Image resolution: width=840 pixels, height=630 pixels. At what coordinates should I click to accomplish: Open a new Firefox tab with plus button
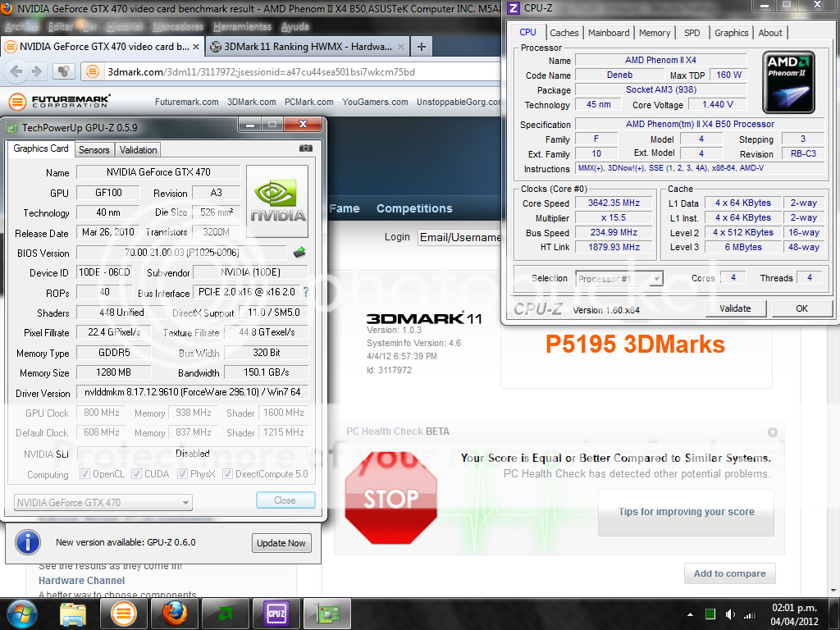tap(422, 47)
